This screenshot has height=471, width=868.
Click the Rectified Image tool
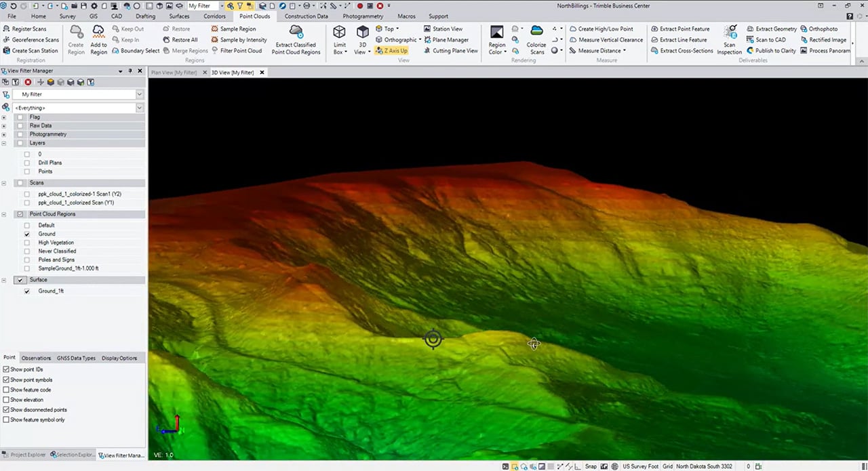pyautogui.click(x=823, y=40)
